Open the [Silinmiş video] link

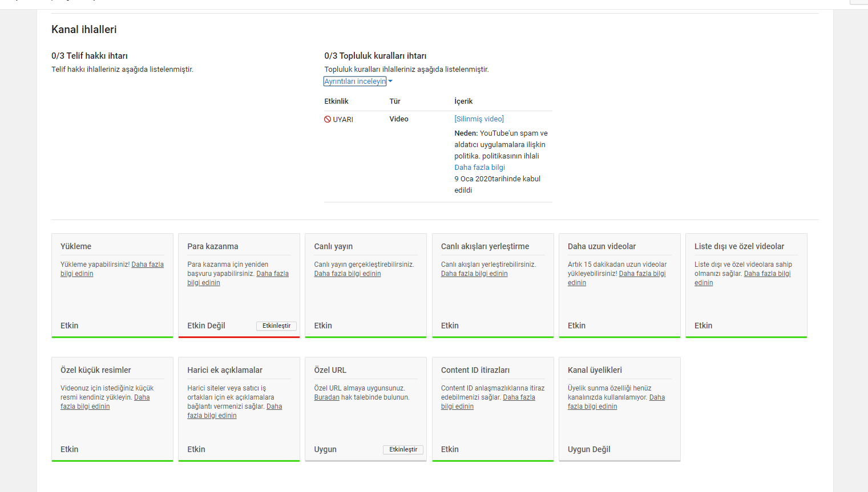click(x=479, y=119)
